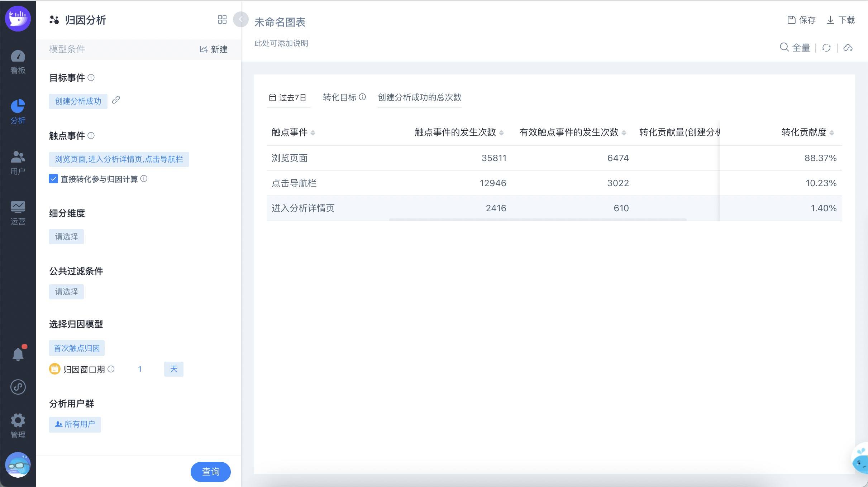Image resolution: width=868 pixels, height=487 pixels.
Task: Click the 归因分析 title icon
Action: point(54,20)
